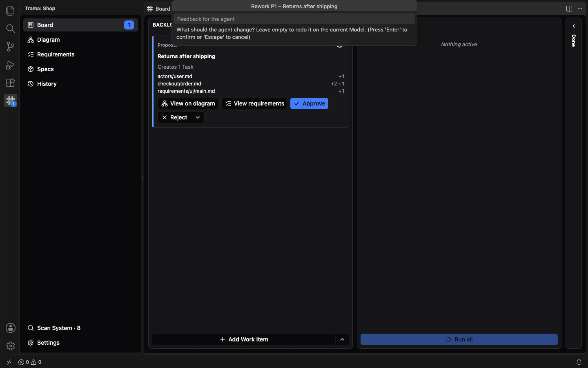Open the Explorer view in the activity bar
Viewport: 588px width, 368px height.
[x=11, y=11]
